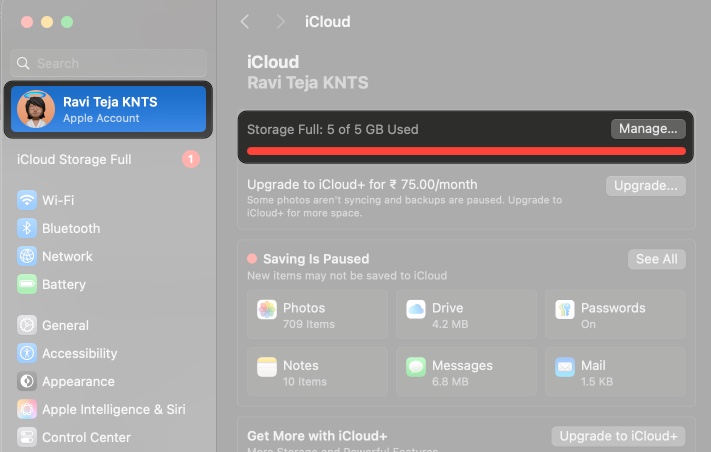This screenshot has width=711, height=452.
Task: Select the Notes icon tile
Action: (x=267, y=367)
